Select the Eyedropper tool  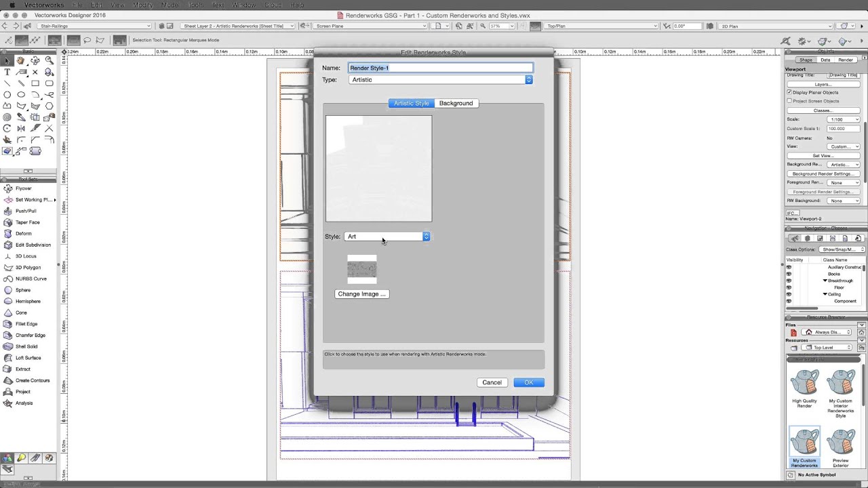coord(21,117)
